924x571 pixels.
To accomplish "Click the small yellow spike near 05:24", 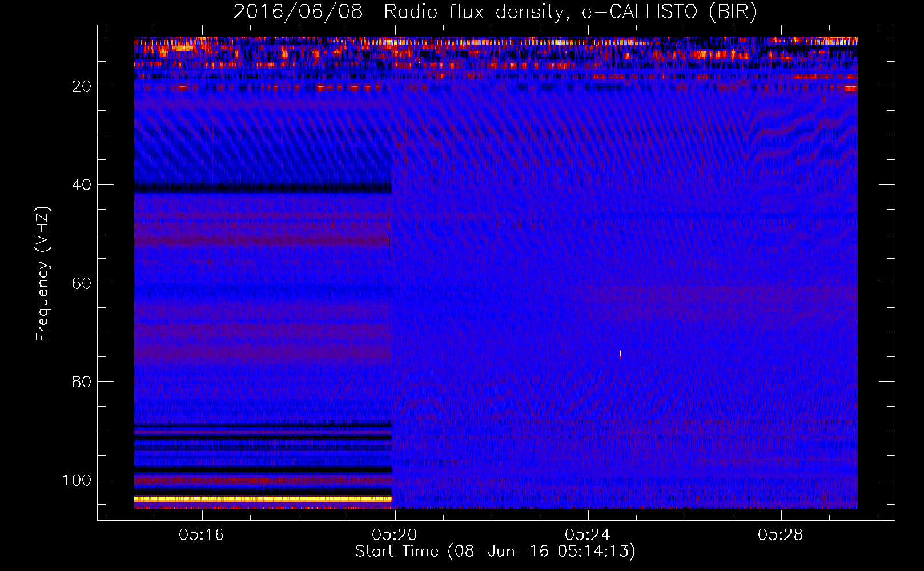I will pos(620,354).
